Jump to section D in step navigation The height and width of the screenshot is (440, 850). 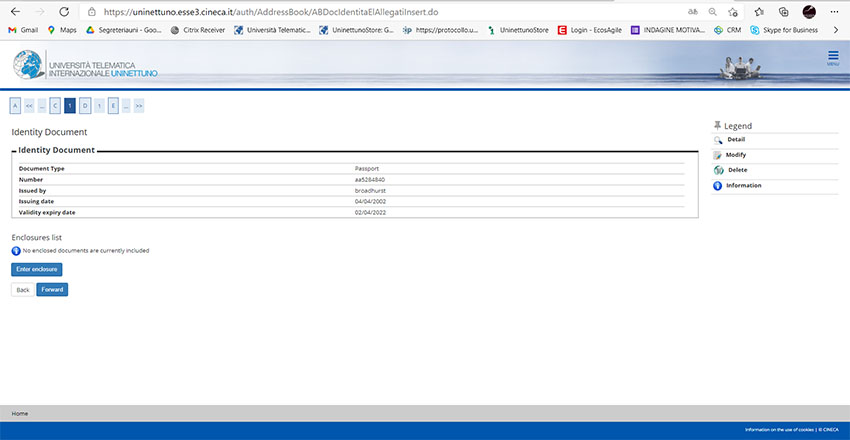click(85, 105)
